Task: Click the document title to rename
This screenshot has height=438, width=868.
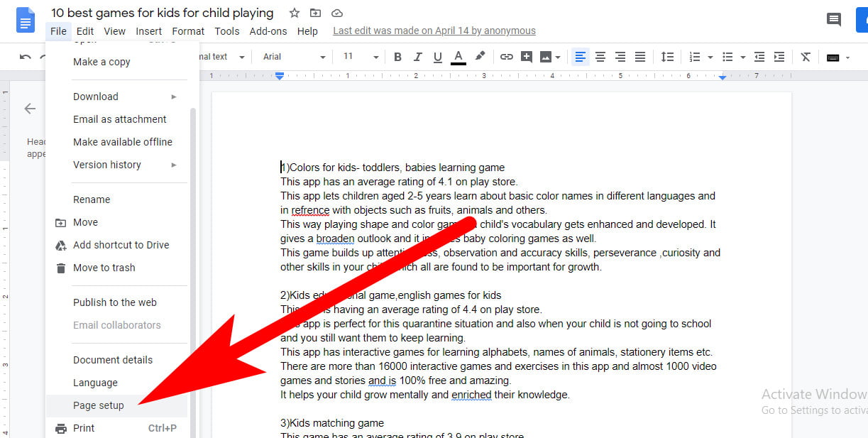Action: coord(162,13)
